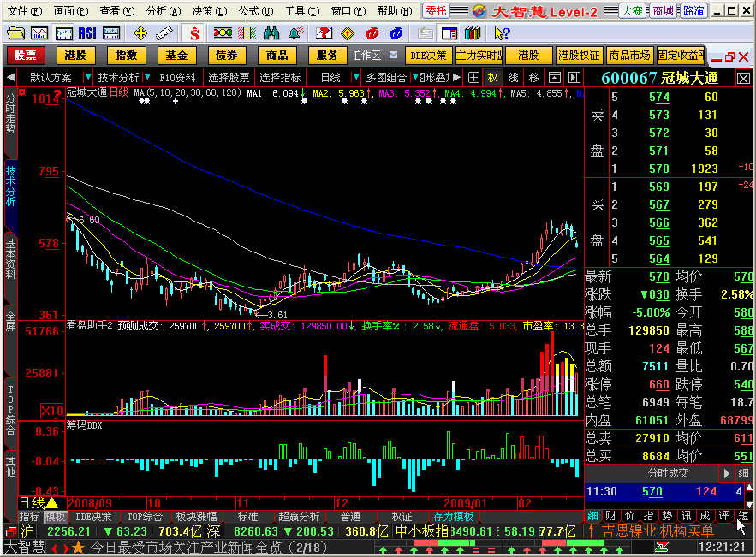Image resolution: width=756 pixels, height=557 pixels.
Task: Click the window layout icon
Action: [449, 33]
